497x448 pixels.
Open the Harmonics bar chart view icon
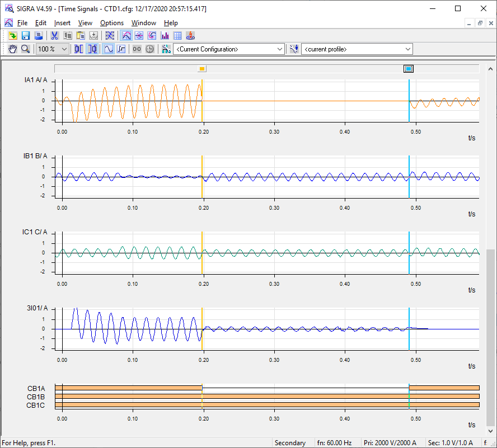point(165,35)
